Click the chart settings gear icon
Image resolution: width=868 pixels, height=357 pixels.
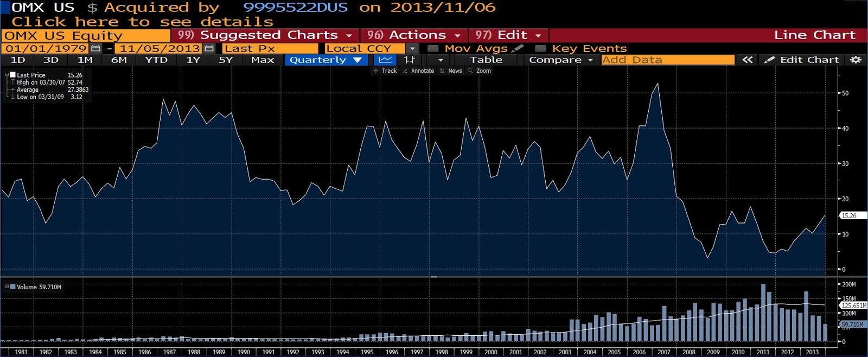(856, 60)
